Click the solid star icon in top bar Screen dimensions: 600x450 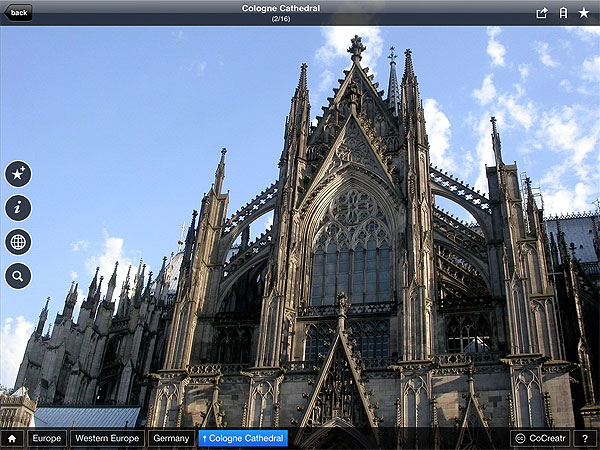click(584, 13)
